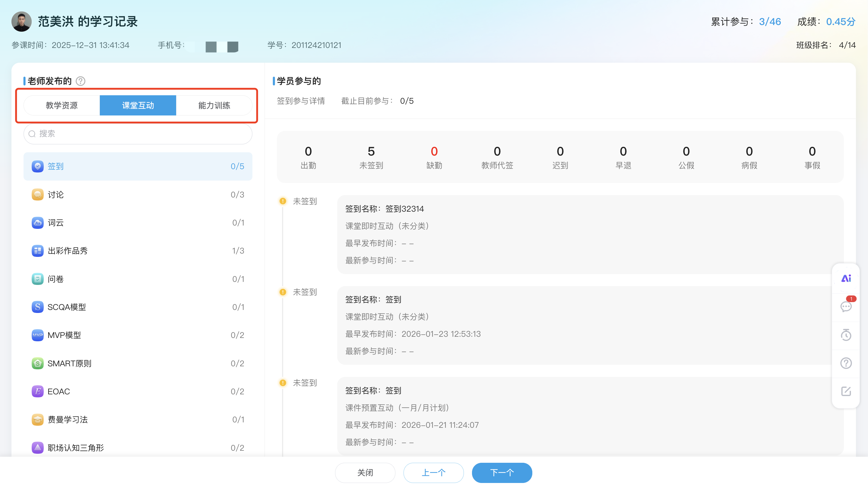The image size is (868, 489).
Task: Select the 出彩作品秀 showcase icon
Action: point(37,251)
